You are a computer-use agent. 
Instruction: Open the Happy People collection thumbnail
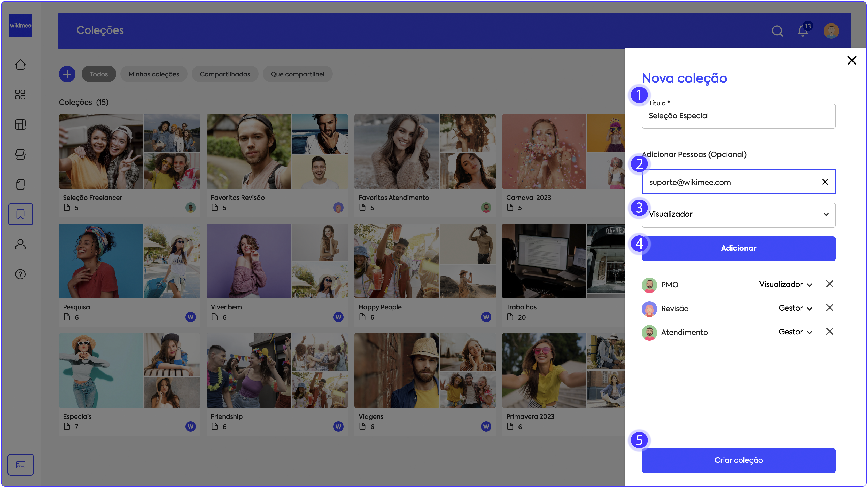tap(424, 261)
